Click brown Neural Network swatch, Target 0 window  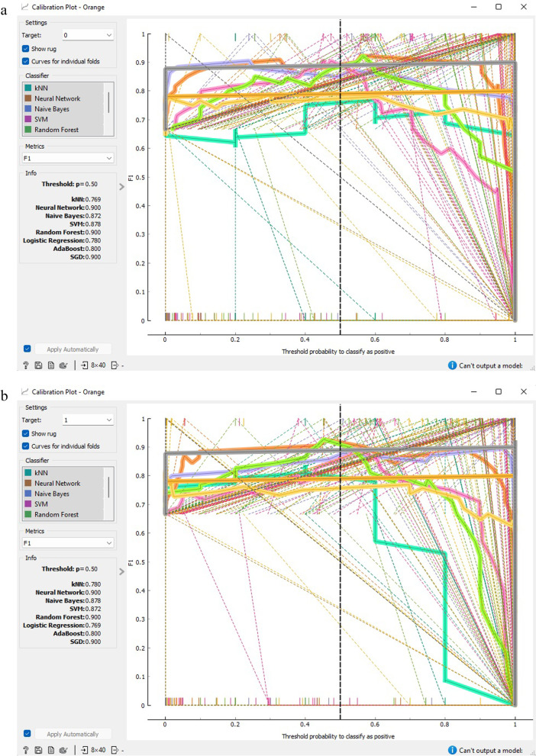[28, 98]
